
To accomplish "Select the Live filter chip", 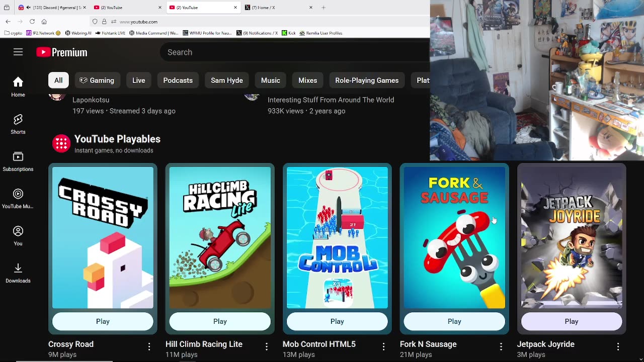I will tap(138, 80).
